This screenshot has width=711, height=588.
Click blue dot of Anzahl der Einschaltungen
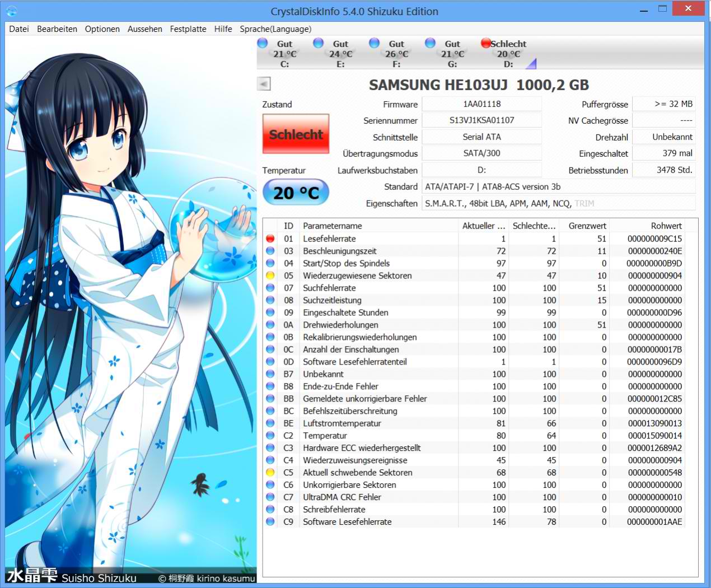pos(270,349)
